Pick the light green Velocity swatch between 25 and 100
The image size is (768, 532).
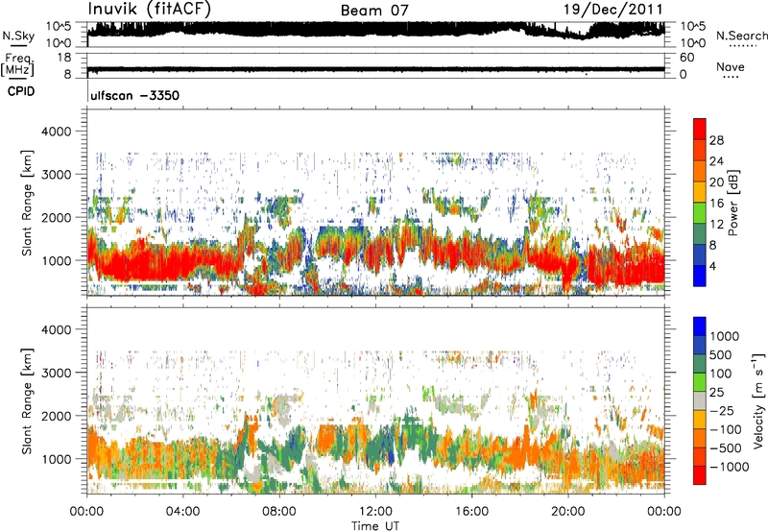[x=700, y=382]
